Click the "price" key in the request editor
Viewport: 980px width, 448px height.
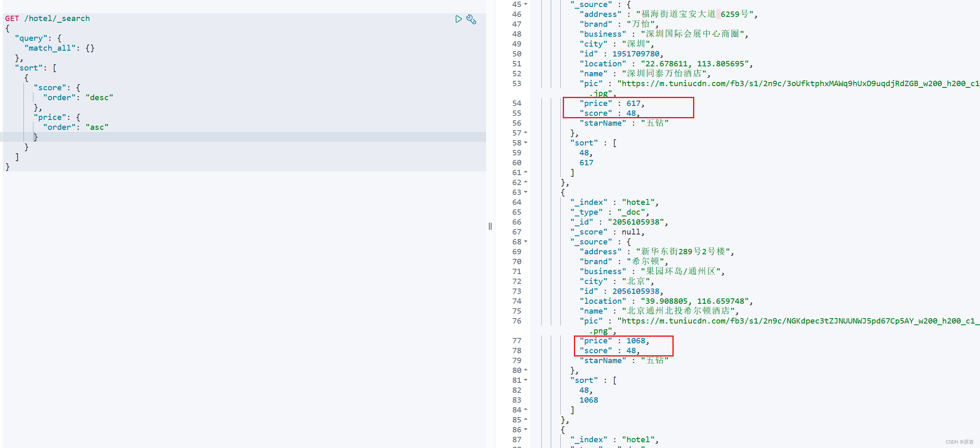pyautogui.click(x=50, y=117)
